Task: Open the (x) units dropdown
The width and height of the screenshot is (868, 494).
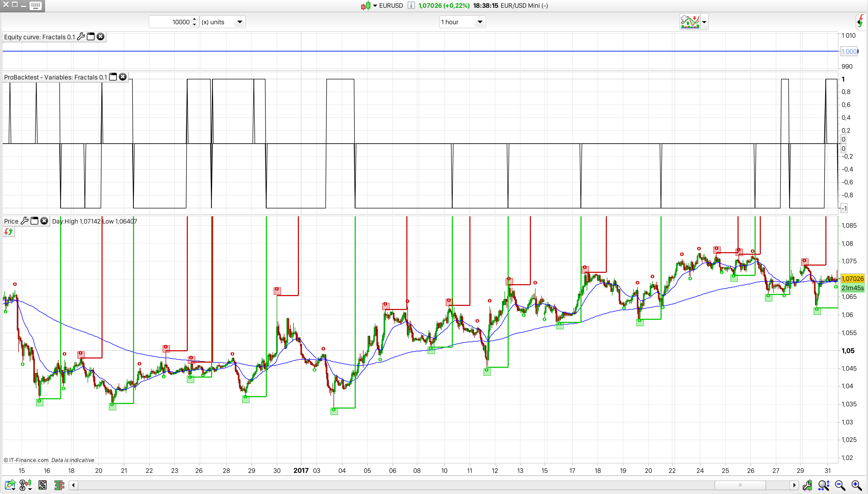Action: [x=240, y=22]
